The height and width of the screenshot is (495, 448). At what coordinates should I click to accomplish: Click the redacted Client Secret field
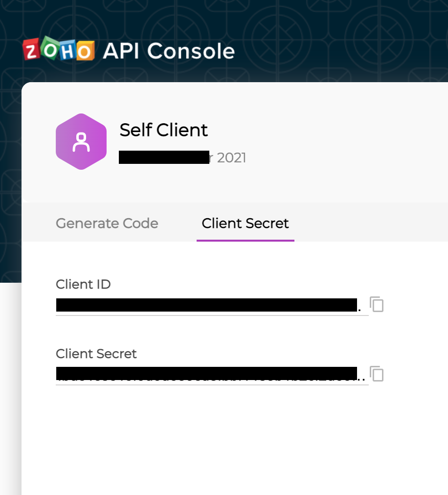point(212,375)
